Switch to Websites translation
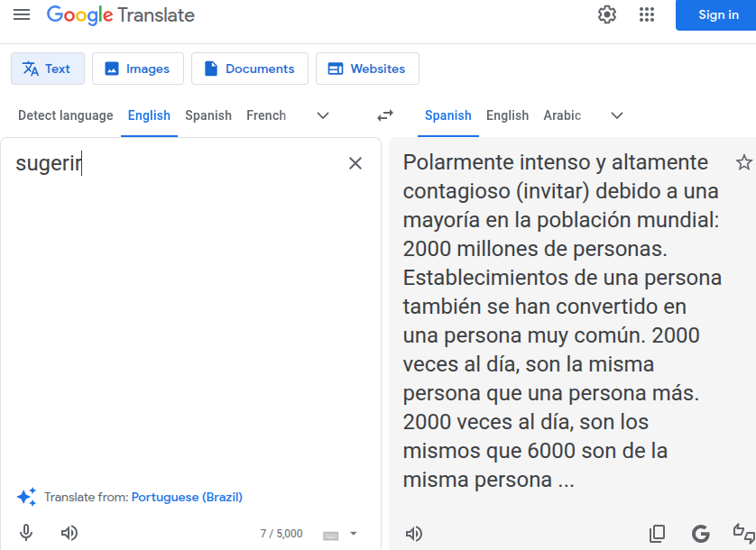This screenshot has width=756, height=550. pos(367,69)
